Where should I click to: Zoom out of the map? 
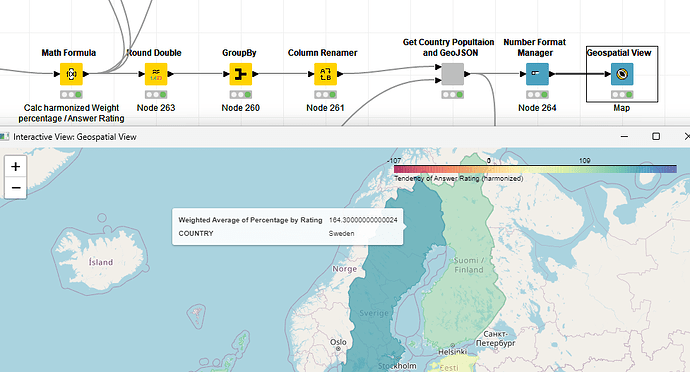click(15, 188)
